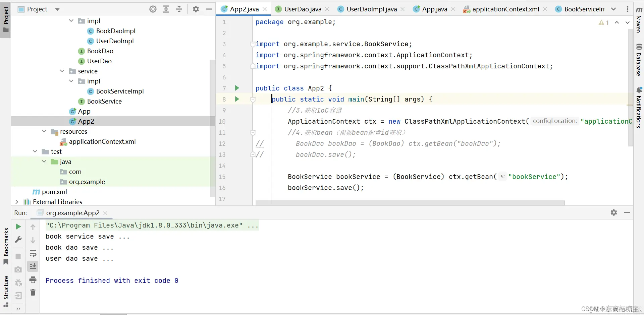Screen dimensions: 644x315
Task: Open the Bookmarks tool window
Action: click(6, 246)
